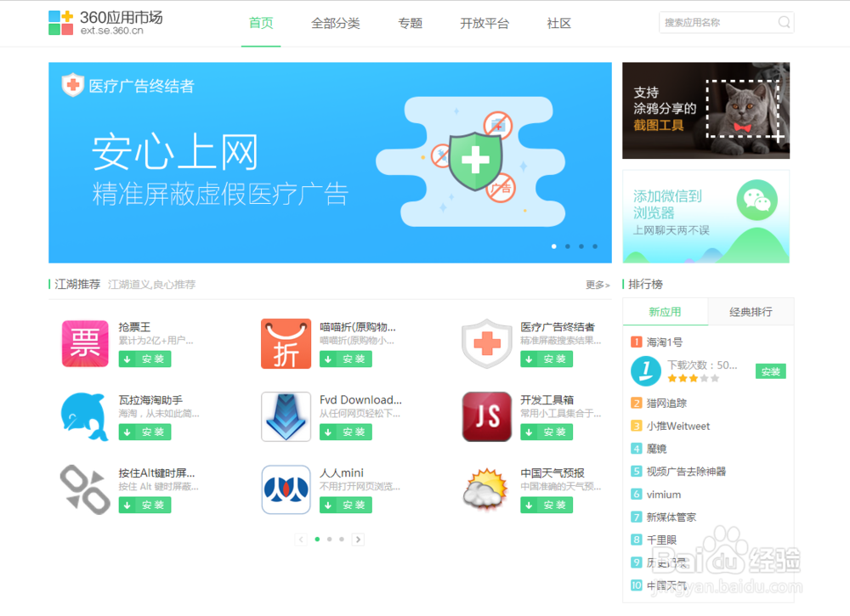Image resolution: width=850 pixels, height=616 pixels.
Task: Select the 新应用 tab
Action: pos(666,312)
